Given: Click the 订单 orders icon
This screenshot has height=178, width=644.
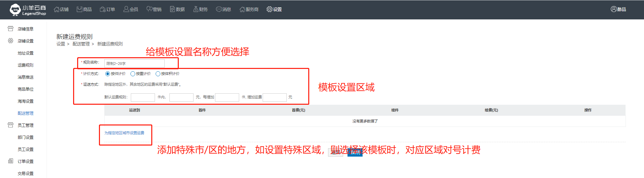Looking at the screenshot, I should point(103,9).
